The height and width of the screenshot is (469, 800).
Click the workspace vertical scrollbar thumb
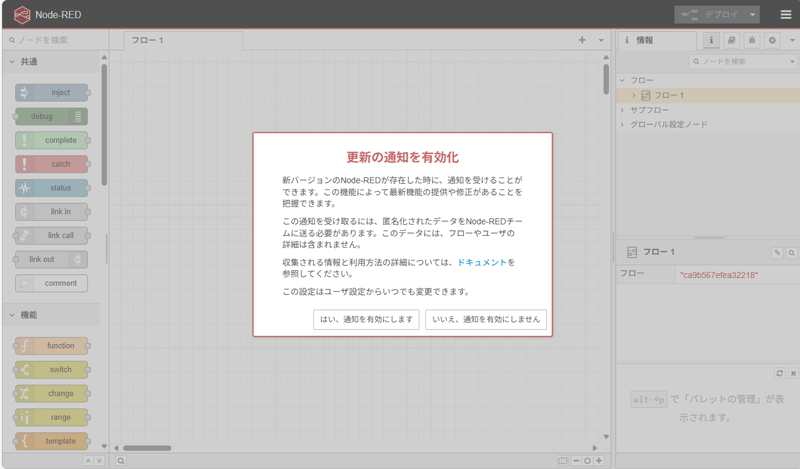click(x=606, y=79)
